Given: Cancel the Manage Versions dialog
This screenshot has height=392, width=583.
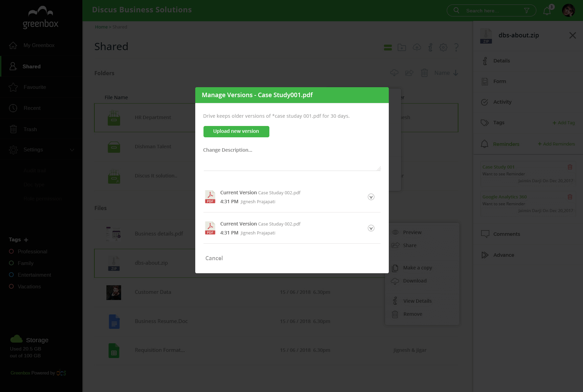Looking at the screenshot, I should tap(214, 258).
